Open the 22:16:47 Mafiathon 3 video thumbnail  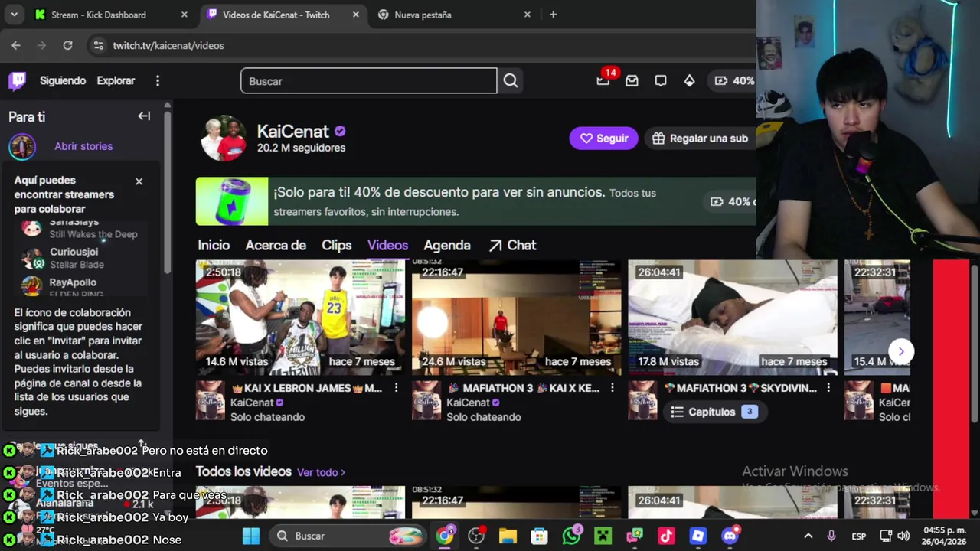(x=517, y=317)
